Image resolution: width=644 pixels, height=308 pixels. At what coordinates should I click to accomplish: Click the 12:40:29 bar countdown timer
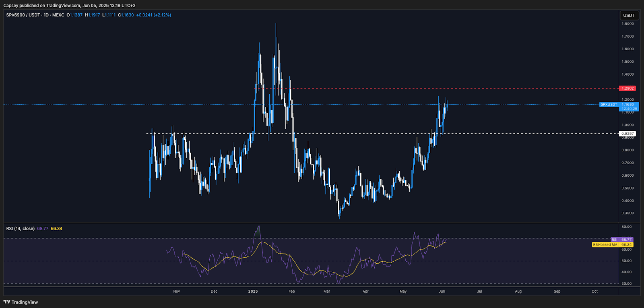click(x=629, y=109)
